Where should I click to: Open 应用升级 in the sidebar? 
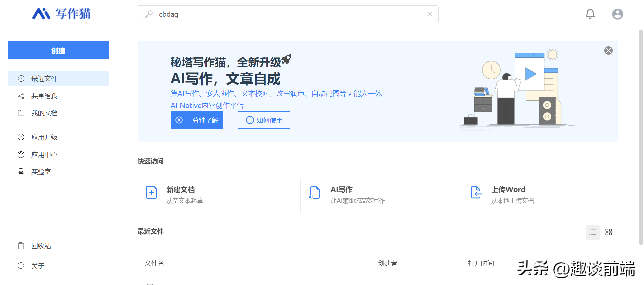tap(58, 137)
